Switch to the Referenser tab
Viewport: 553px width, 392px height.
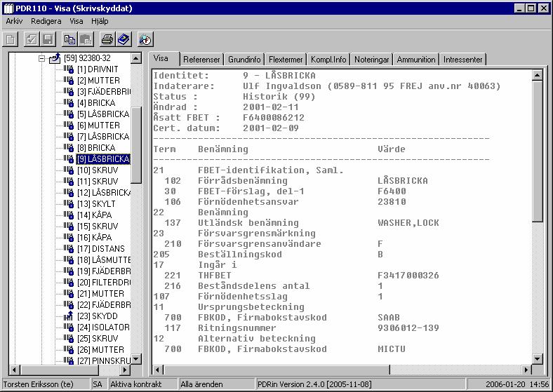[x=201, y=60]
